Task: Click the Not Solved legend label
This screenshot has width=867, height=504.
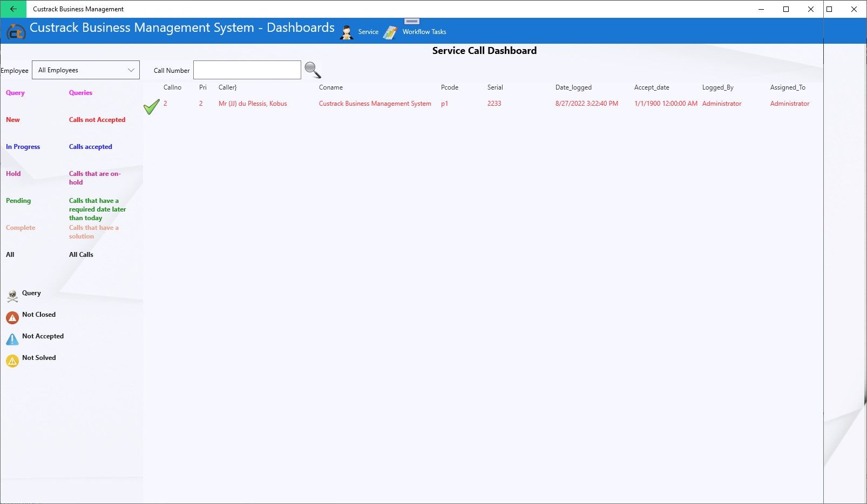Action: 39,358
